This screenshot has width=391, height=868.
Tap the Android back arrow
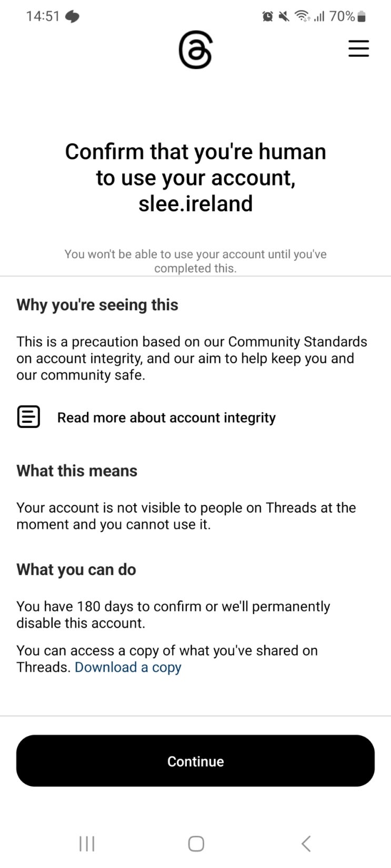coord(306,843)
